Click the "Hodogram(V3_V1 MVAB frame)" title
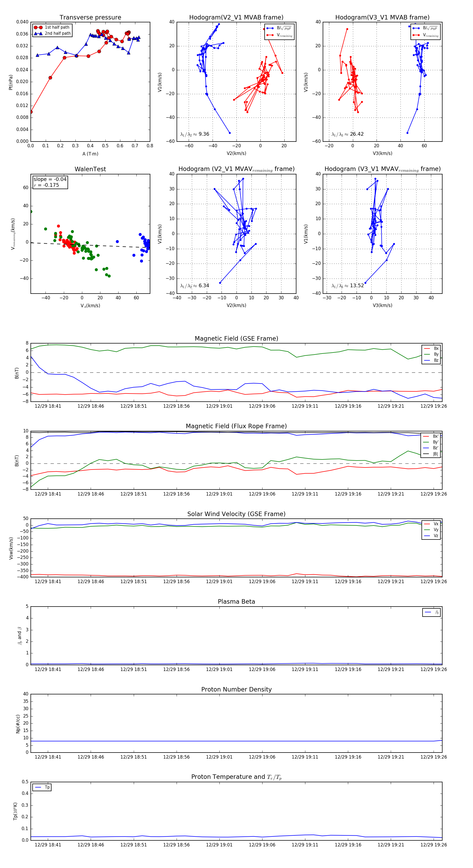The width and height of the screenshot is (473, 868). coord(382,18)
